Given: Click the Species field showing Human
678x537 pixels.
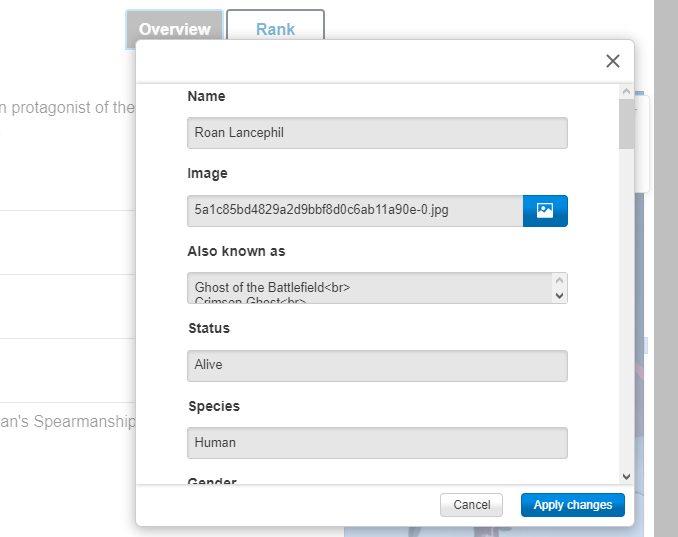Looking at the screenshot, I should coord(377,443).
